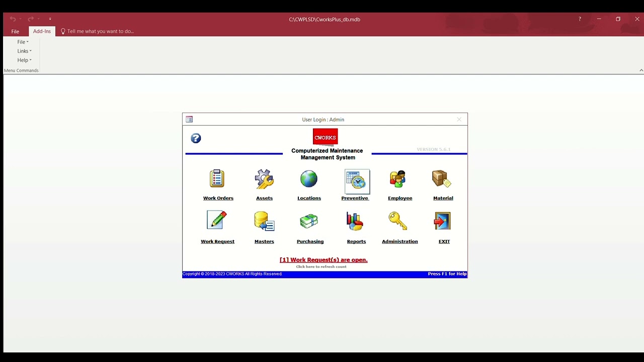Viewport: 644px width, 362px height.
Task: Open the Work Request pencil icon
Action: [217, 220]
